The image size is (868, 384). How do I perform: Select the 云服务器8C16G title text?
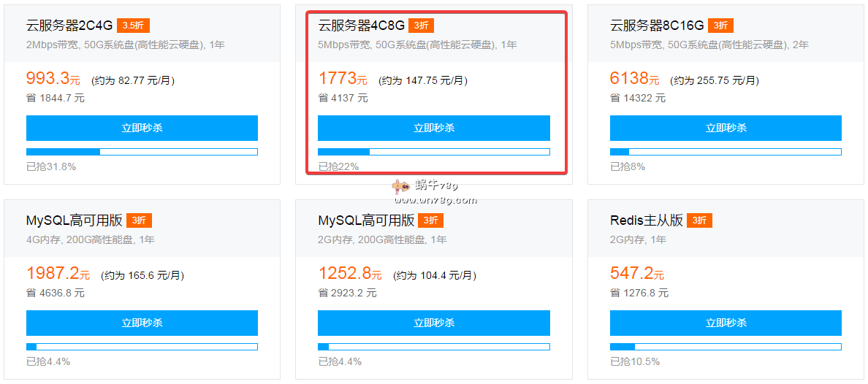click(657, 26)
